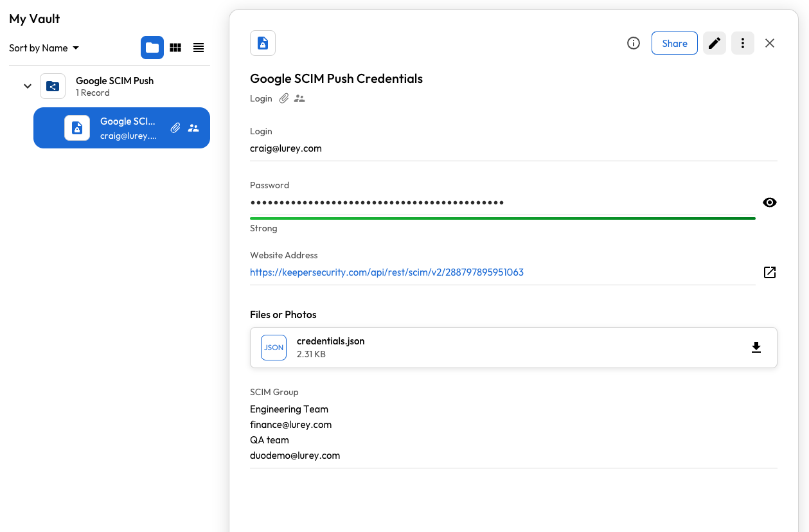
Task: Select the Google SCIM record in the list
Action: tap(127, 128)
